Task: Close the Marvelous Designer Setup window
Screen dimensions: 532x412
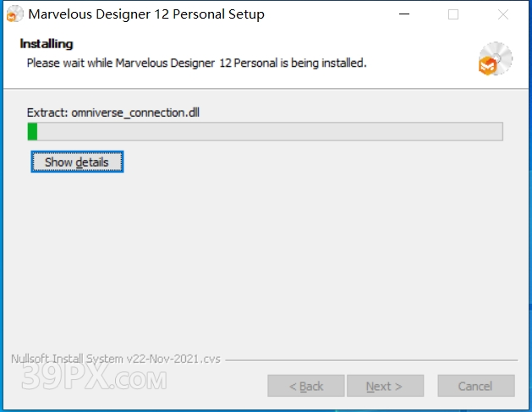Action: pyautogui.click(x=503, y=14)
